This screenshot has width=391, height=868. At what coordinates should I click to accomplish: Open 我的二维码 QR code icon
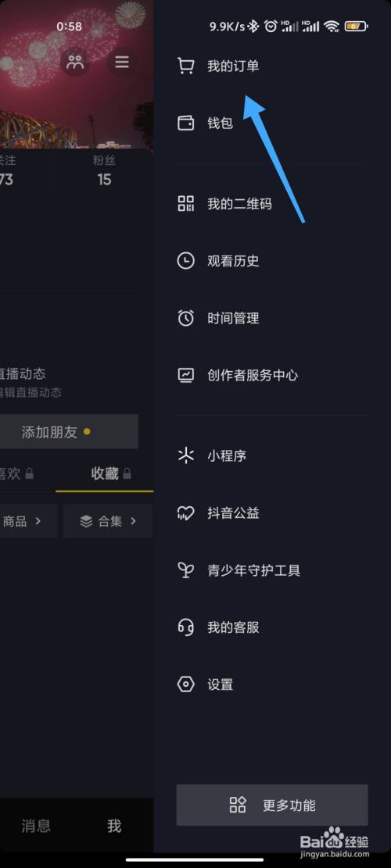click(186, 204)
